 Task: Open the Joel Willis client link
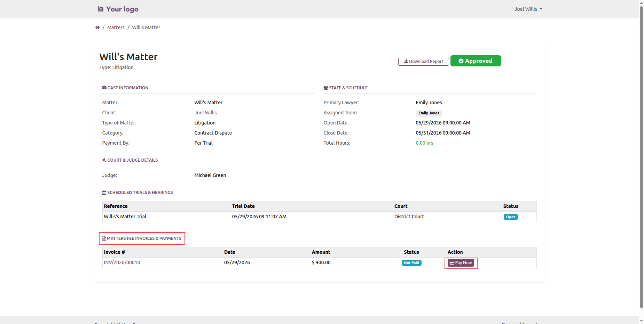(205, 113)
